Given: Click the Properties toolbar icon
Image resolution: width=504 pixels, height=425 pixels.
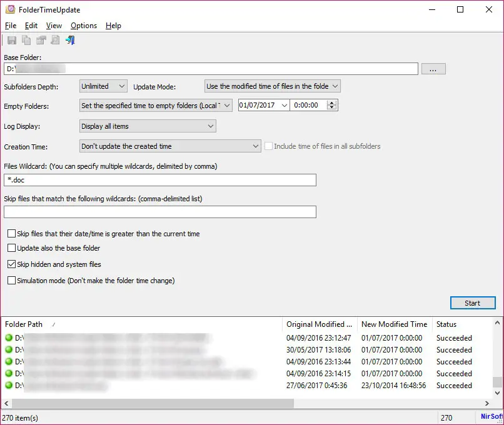Looking at the screenshot, I should click(41, 40).
